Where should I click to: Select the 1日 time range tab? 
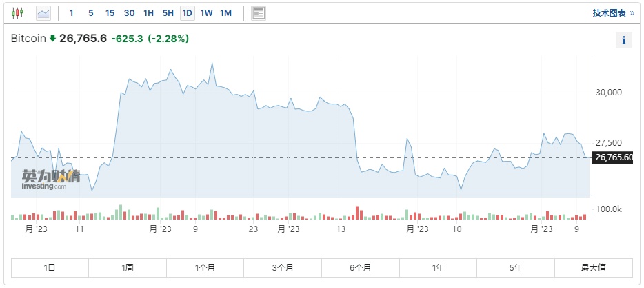(x=50, y=268)
